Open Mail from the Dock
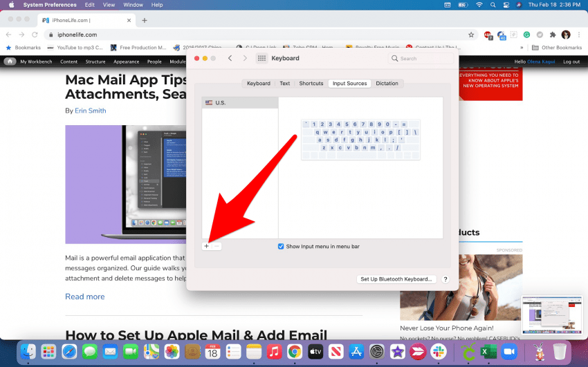The image size is (588, 367). (110, 352)
